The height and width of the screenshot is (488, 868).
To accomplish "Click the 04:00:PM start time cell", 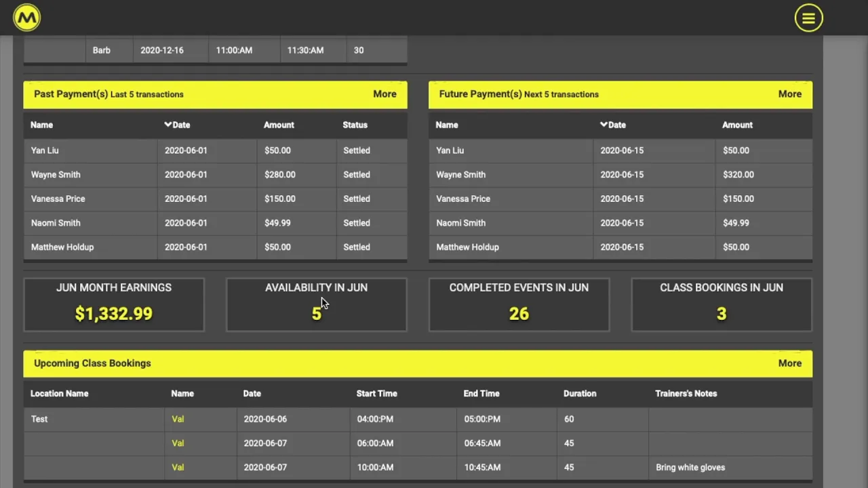I will click(403, 419).
